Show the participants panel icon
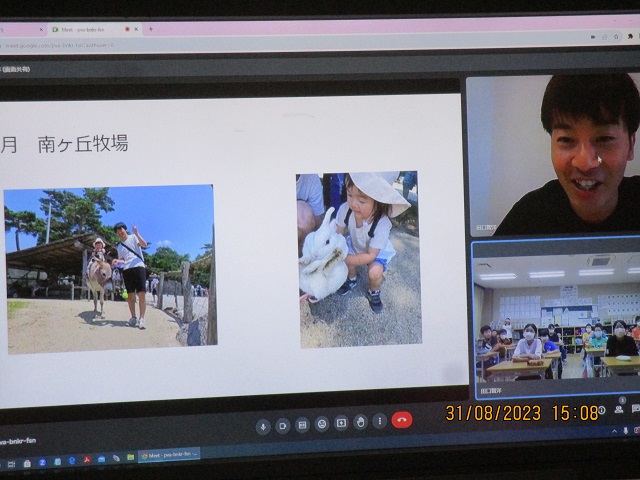Image resolution: width=640 pixels, height=480 pixels. tap(620, 408)
